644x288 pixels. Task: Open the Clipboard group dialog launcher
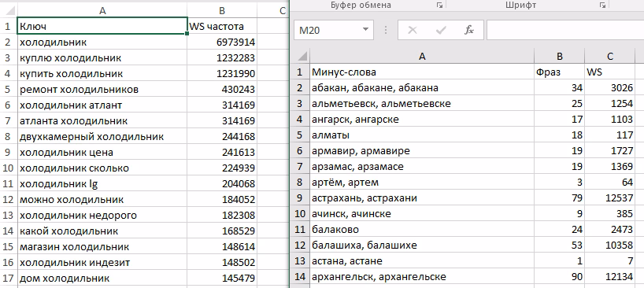click(x=440, y=6)
